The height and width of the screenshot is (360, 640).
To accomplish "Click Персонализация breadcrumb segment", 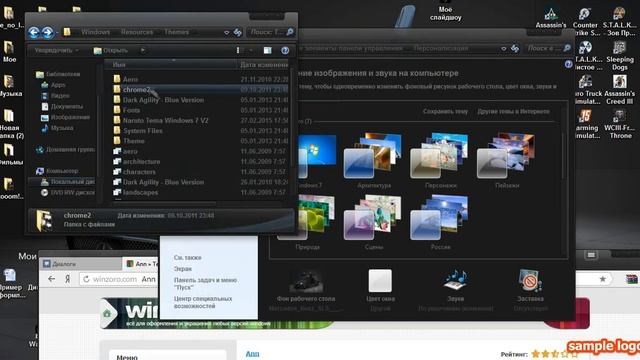I will pyautogui.click(x=441, y=48).
